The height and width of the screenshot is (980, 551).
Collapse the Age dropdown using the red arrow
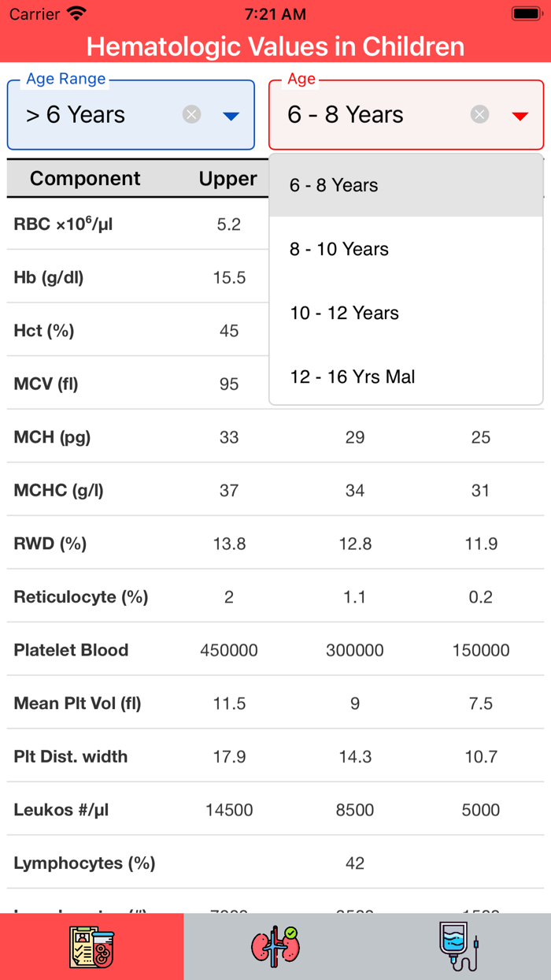pos(520,115)
